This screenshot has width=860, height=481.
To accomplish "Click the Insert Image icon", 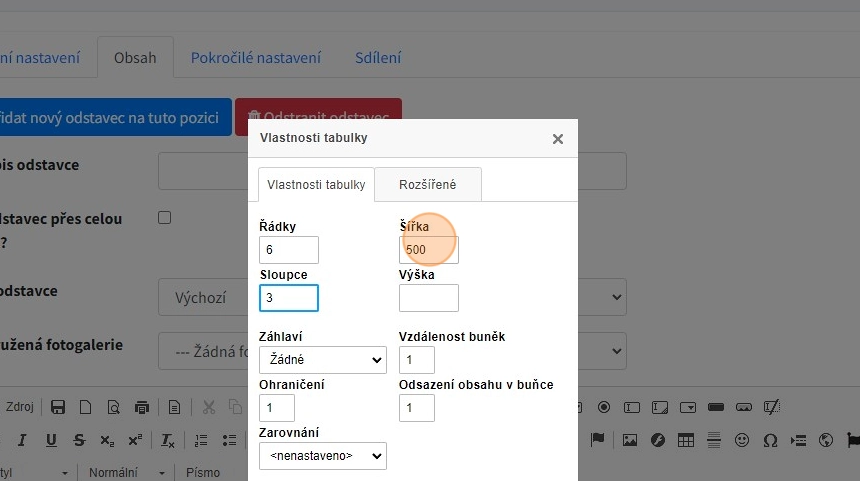I will click(630, 440).
